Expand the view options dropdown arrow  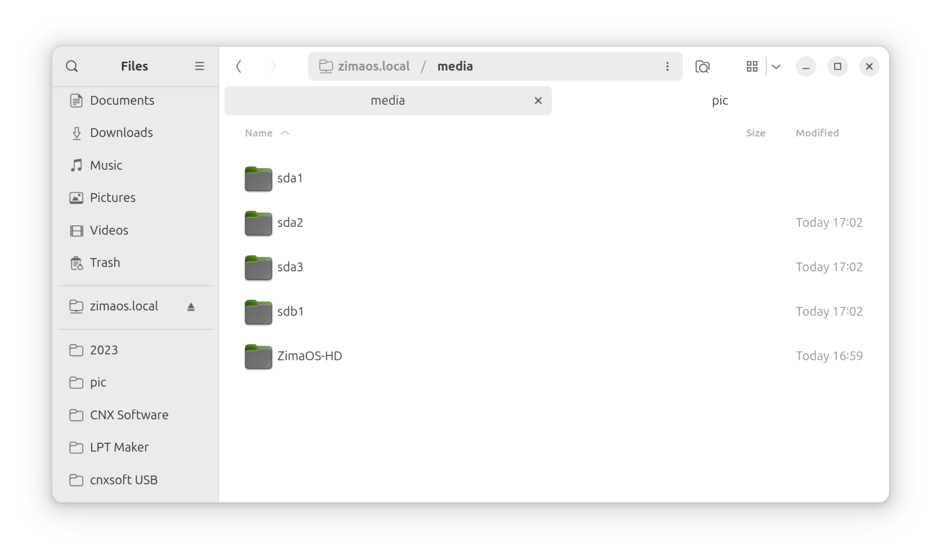[x=776, y=66]
